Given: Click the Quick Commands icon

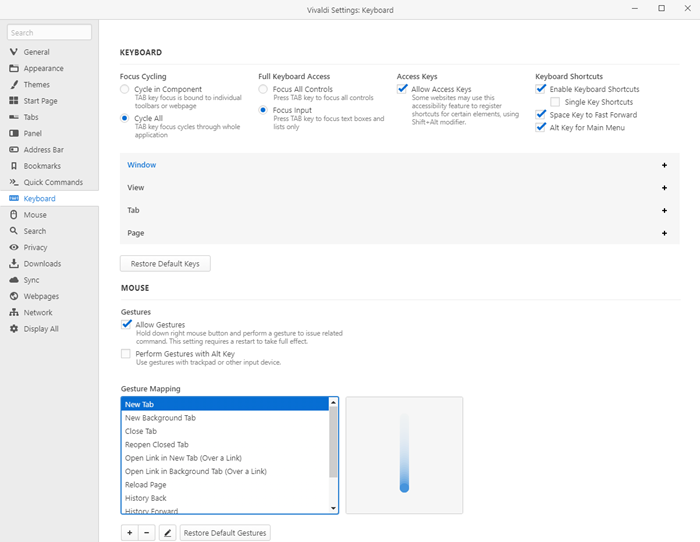Looking at the screenshot, I should tap(14, 182).
